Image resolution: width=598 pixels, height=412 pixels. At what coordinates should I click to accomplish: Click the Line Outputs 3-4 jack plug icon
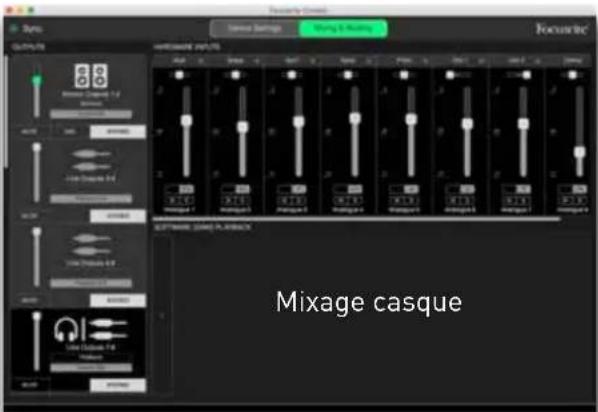(x=91, y=160)
